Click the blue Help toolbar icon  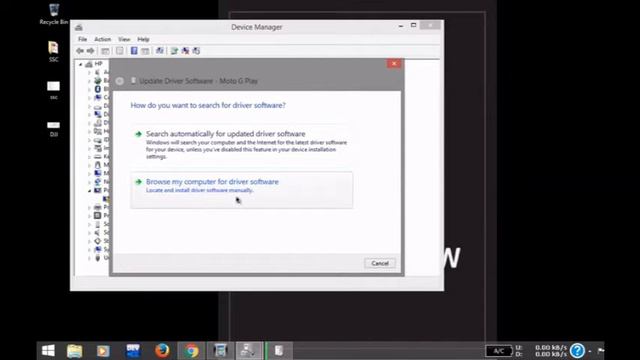pyautogui.click(x=134, y=51)
